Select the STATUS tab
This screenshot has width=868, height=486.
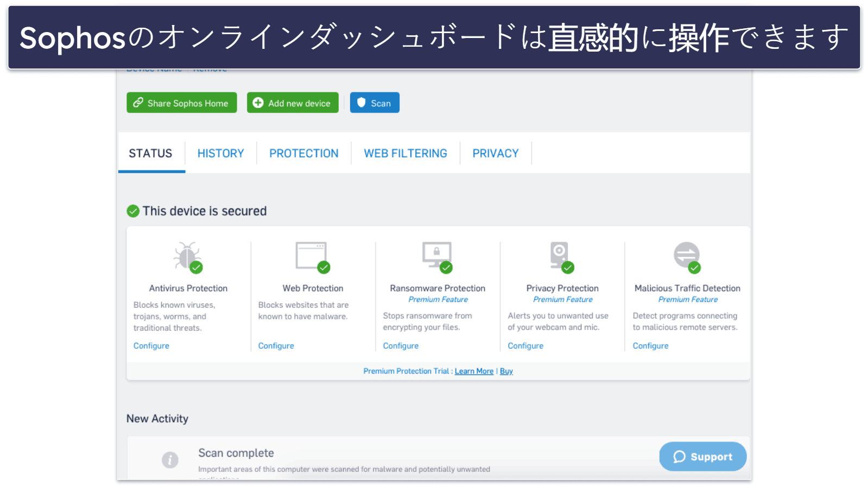151,154
